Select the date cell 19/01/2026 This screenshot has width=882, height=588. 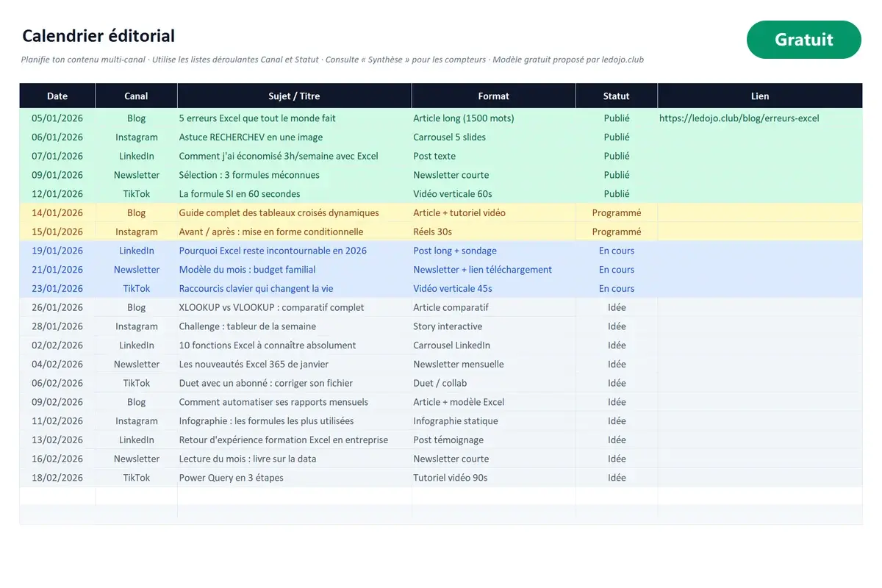click(x=57, y=251)
